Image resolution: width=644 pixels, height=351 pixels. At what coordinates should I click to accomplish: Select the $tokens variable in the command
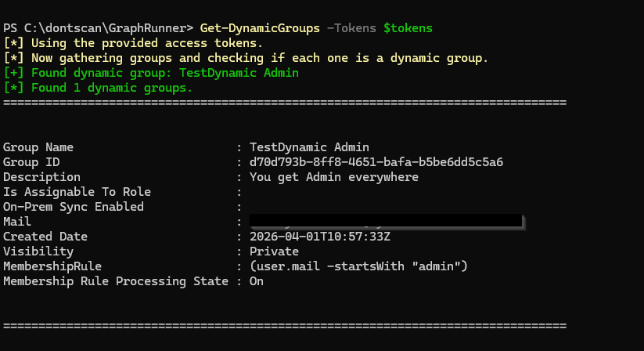[x=408, y=28]
